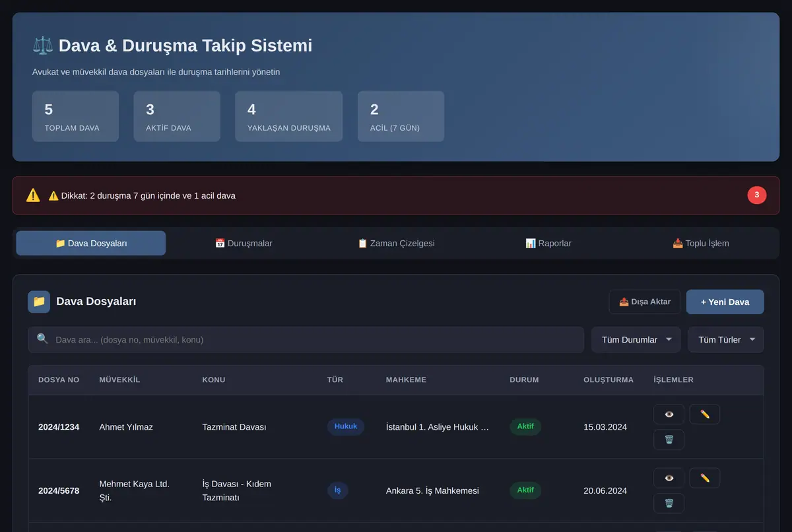Viewport: 792px width, 532px height.
Task: Delete the Tazminat Davası case
Action: [669, 440]
